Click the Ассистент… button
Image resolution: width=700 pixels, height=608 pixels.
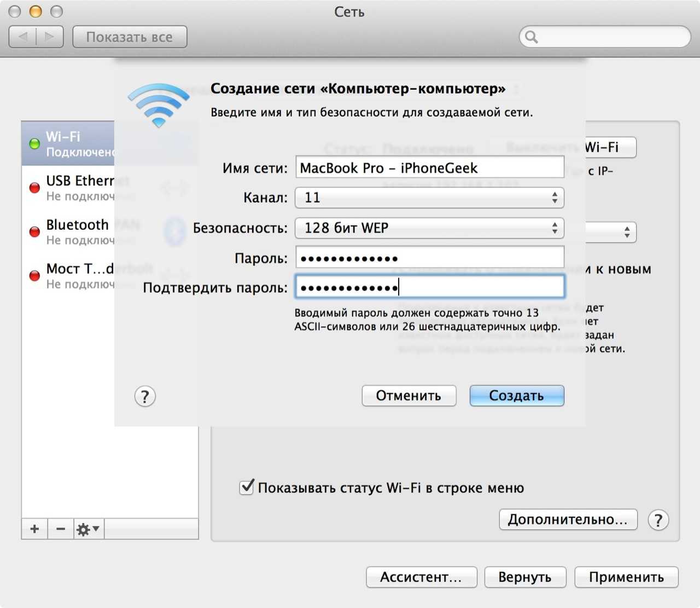(421, 577)
